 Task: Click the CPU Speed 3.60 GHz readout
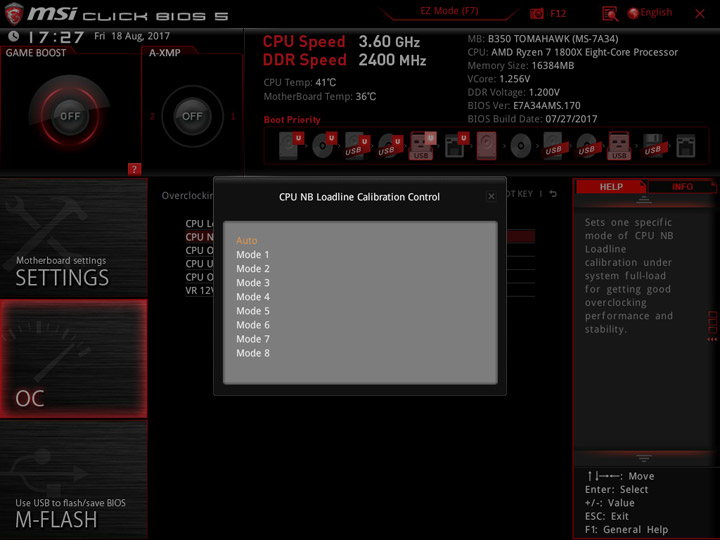[x=341, y=42]
